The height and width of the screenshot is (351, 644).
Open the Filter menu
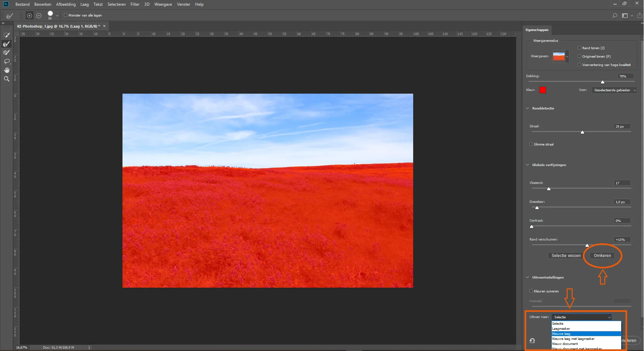tap(135, 4)
